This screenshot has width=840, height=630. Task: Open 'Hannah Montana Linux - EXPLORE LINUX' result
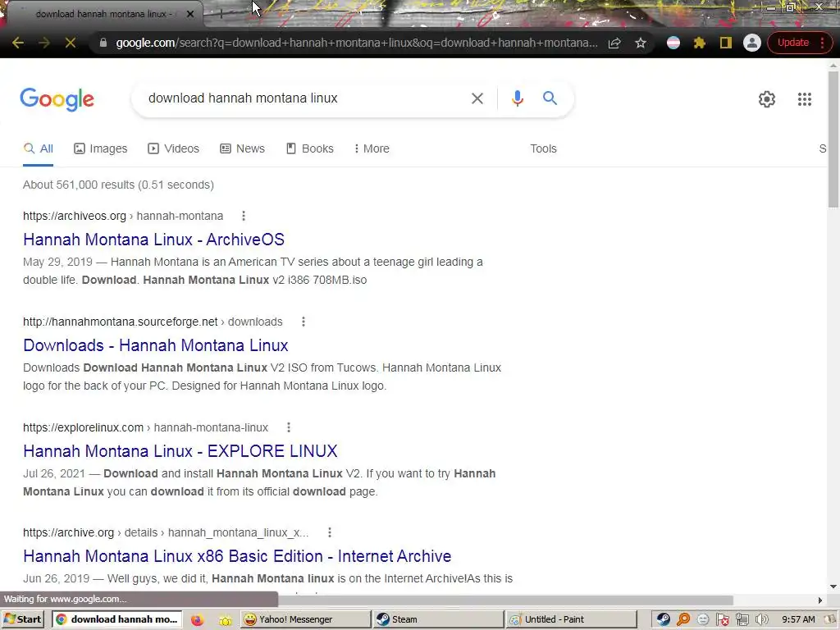point(180,451)
